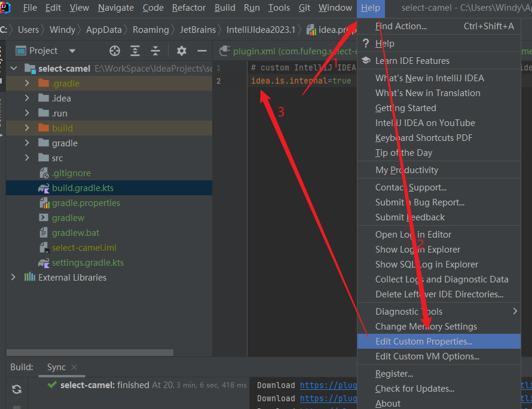This screenshot has width=532, height=409.
Task: Click Collapse All icon in Project panel
Action: point(155,51)
